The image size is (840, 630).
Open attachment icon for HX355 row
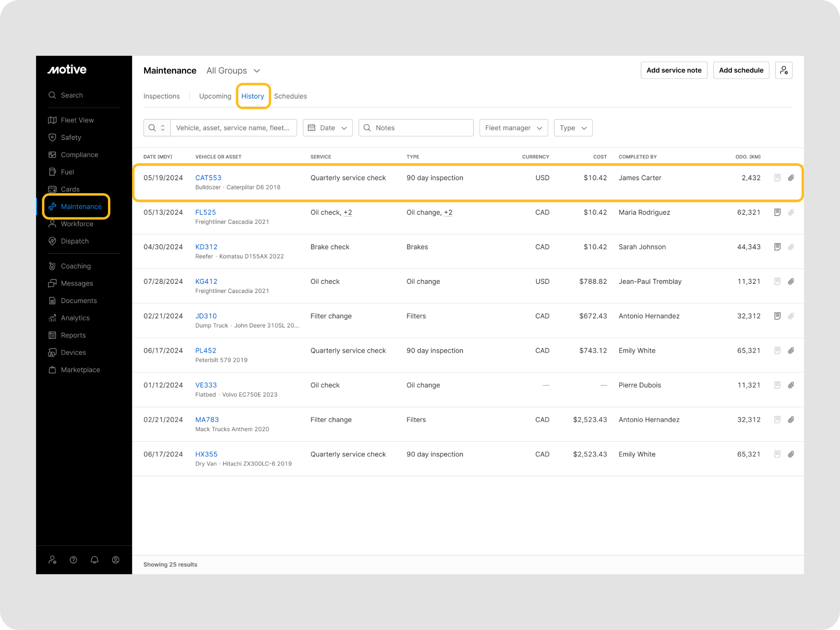point(791,454)
